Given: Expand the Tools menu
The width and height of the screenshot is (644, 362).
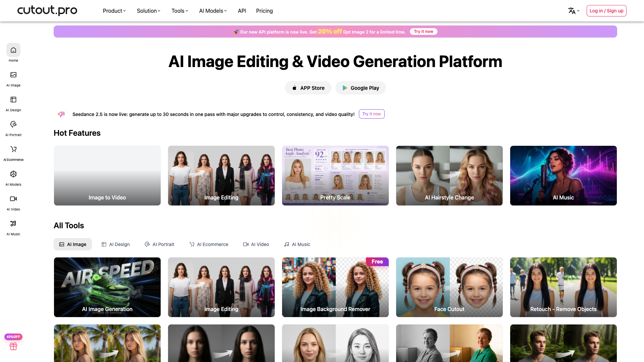Looking at the screenshot, I should click(180, 11).
